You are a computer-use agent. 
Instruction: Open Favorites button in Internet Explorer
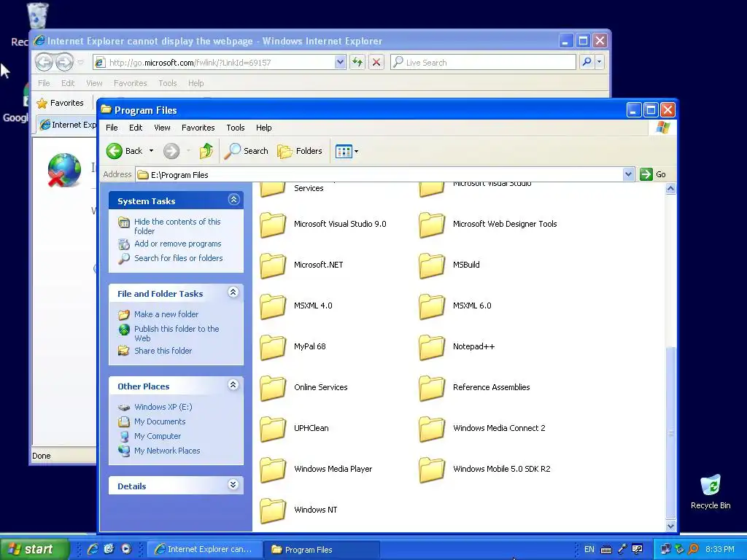point(61,103)
